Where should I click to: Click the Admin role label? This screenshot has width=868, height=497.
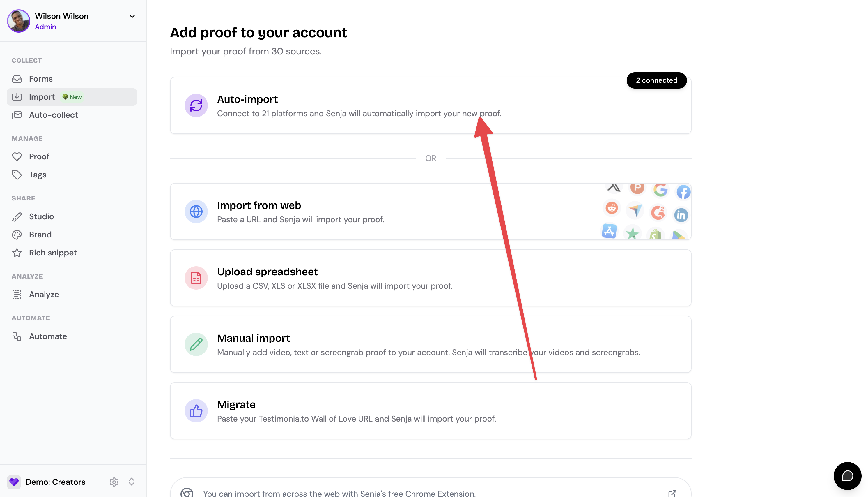pyautogui.click(x=45, y=27)
